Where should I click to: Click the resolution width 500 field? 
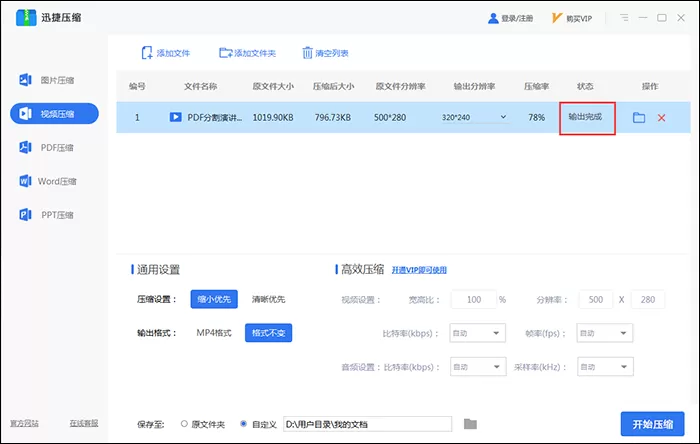tap(596, 299)
